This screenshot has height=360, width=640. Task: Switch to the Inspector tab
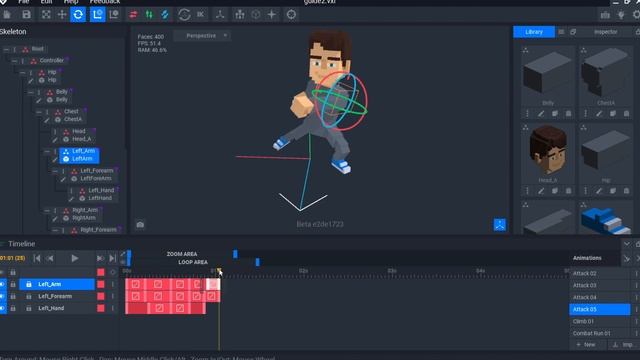606,32
